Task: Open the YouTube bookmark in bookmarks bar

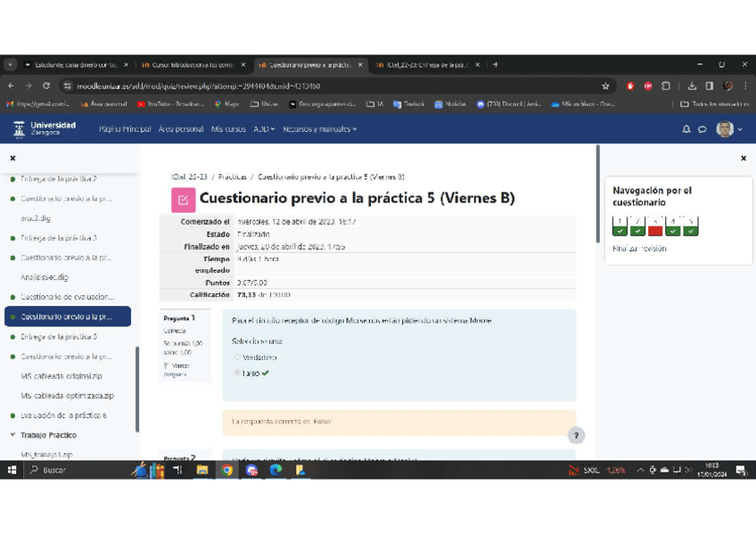Action: (170, 104)
